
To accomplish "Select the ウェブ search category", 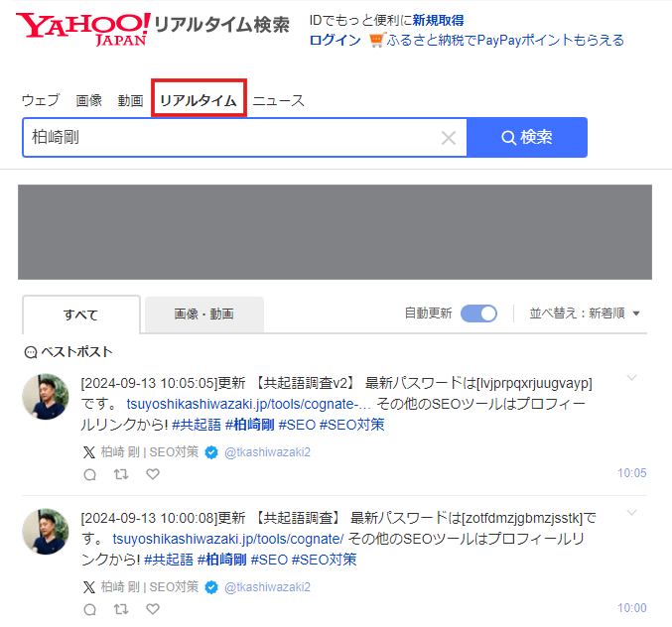I will 41,100.
